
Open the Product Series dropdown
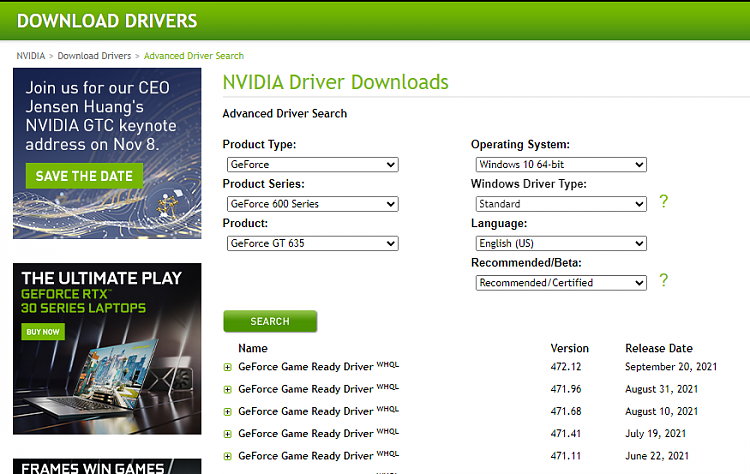(x=313, y=204)
